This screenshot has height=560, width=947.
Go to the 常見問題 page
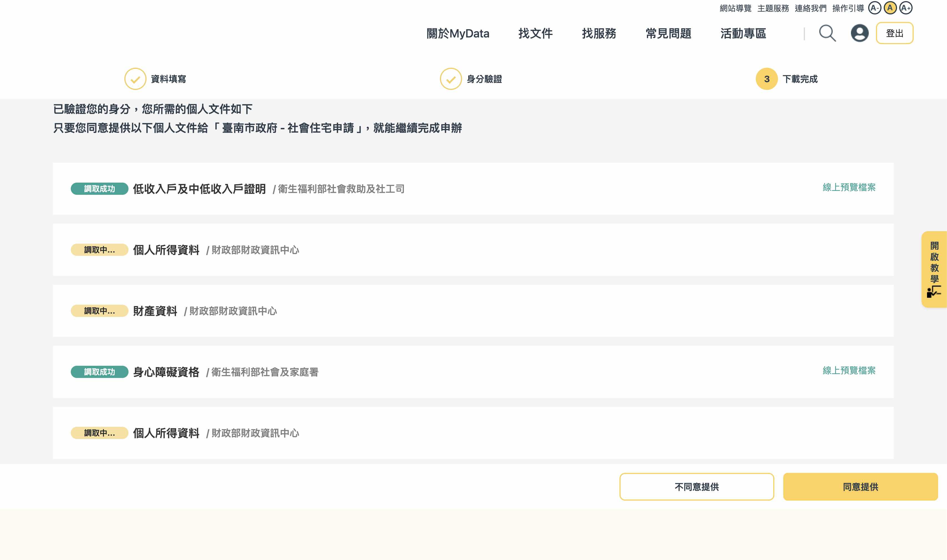(668, 34)
